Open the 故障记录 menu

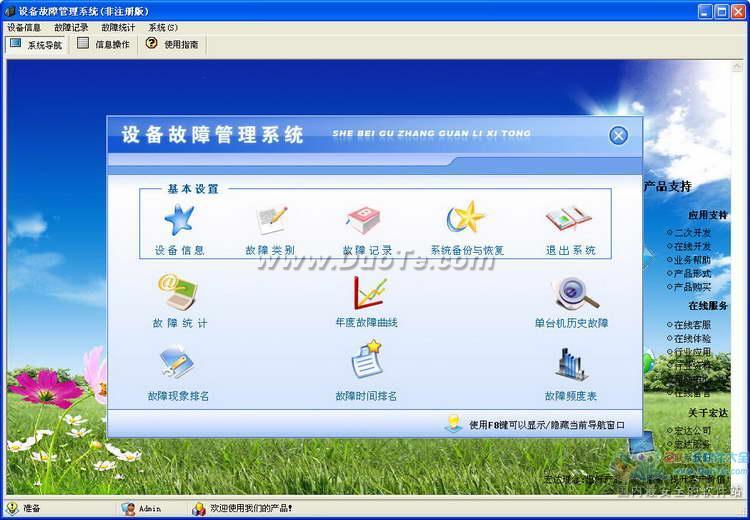pyautogui.click(x=71, y=28)
